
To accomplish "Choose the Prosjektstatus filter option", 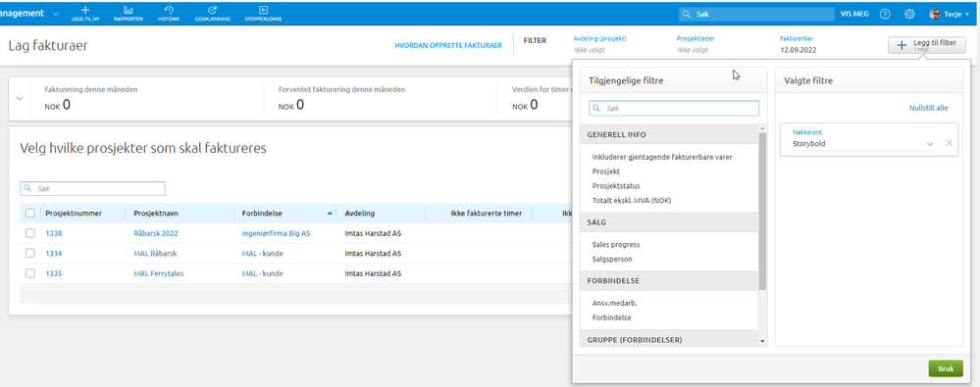I will [x=616, y=185].
